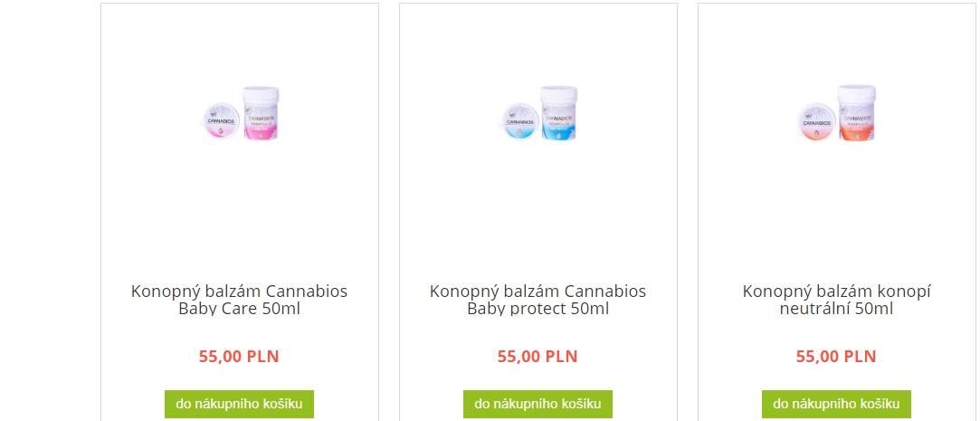Image resolution: width=980 pixels, height=421 pixels.
Task: Click blank space below Baby protect product image
Action: [x=538, y=206]
